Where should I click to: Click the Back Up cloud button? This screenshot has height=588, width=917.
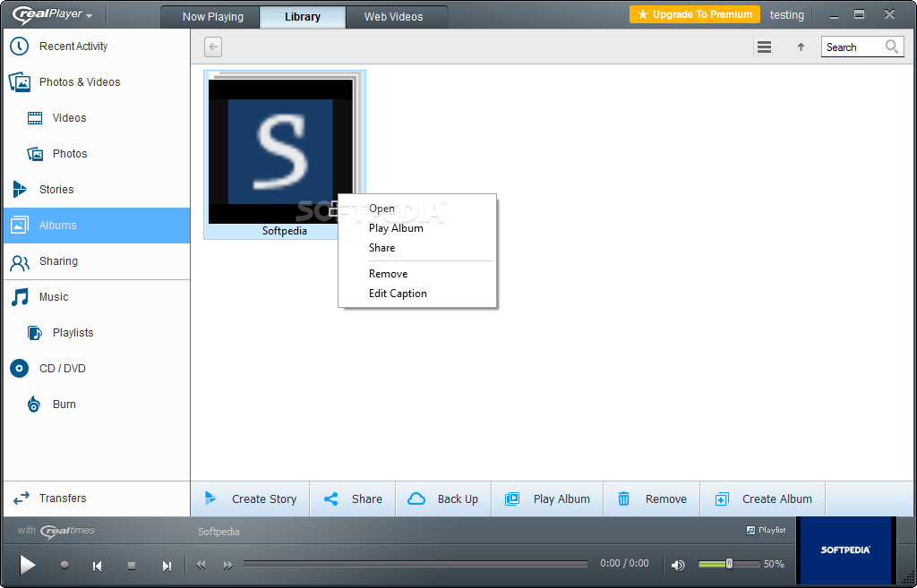coord(444,499)
